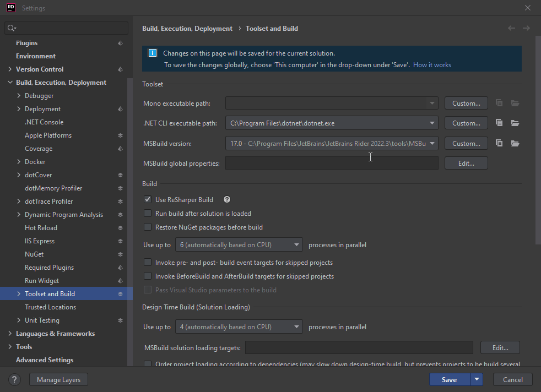Enable Restore NuGet packages before build
The height and width of the screenshot is (392, 541).
point(147,227)
